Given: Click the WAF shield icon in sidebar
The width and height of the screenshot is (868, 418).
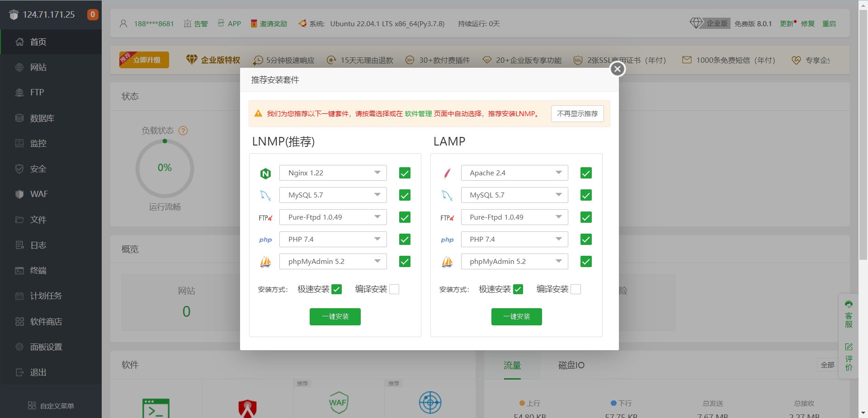Looking at the screenshot, I should pyautogui.click(x=19, y=194).
